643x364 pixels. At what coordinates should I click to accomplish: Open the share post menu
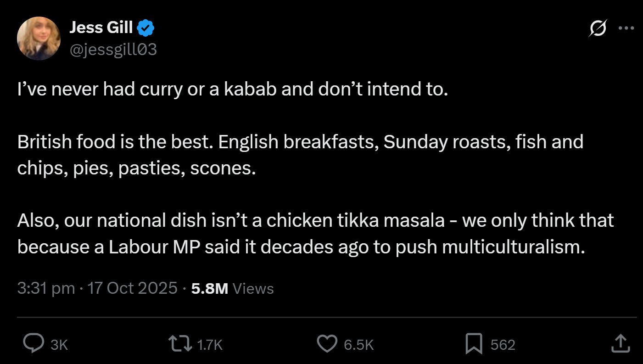point(620,344)
